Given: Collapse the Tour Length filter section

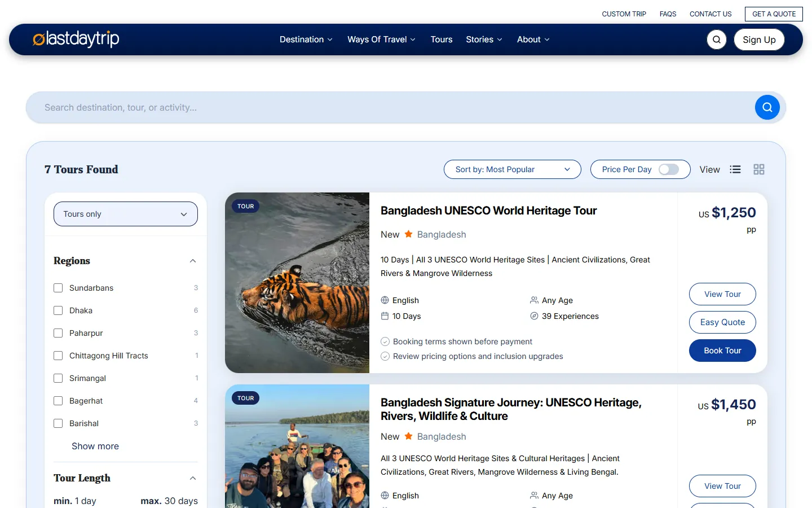Looking at the screenshot, I should coord(193,478).
